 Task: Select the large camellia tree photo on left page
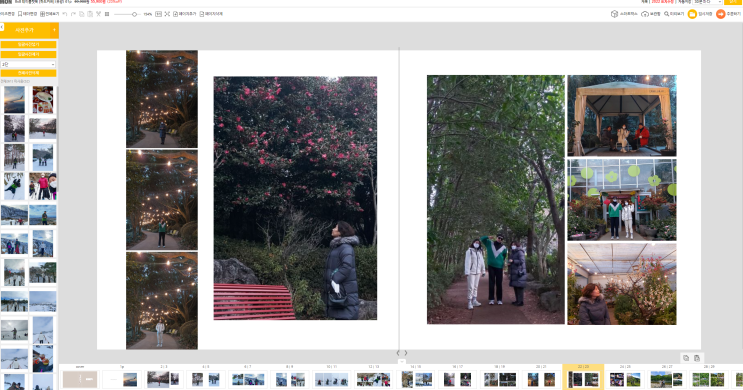(x=295, y=198)
